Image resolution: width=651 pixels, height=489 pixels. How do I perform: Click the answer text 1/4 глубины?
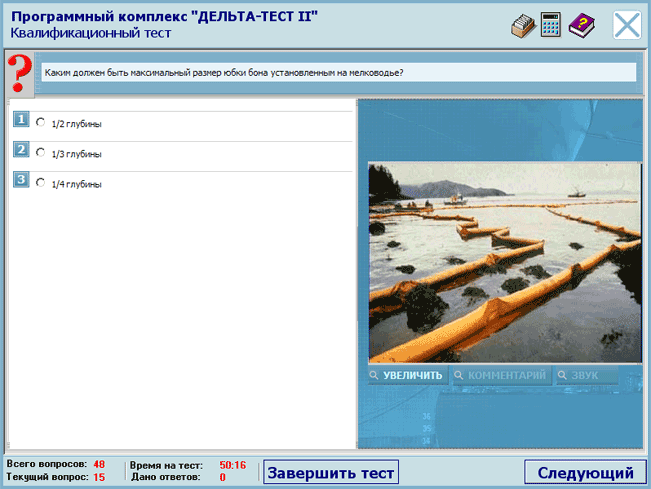[76, 184]
